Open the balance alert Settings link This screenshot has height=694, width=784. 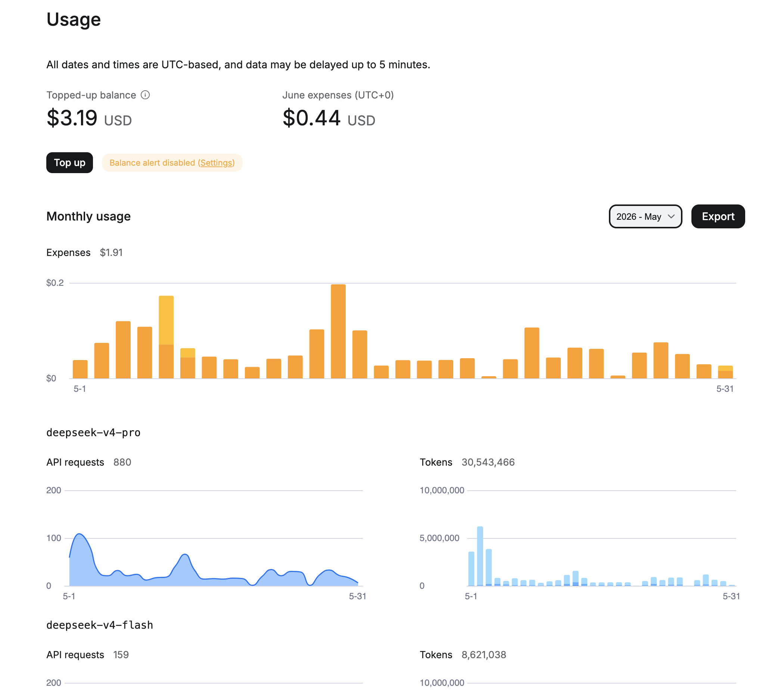point(216,163)
